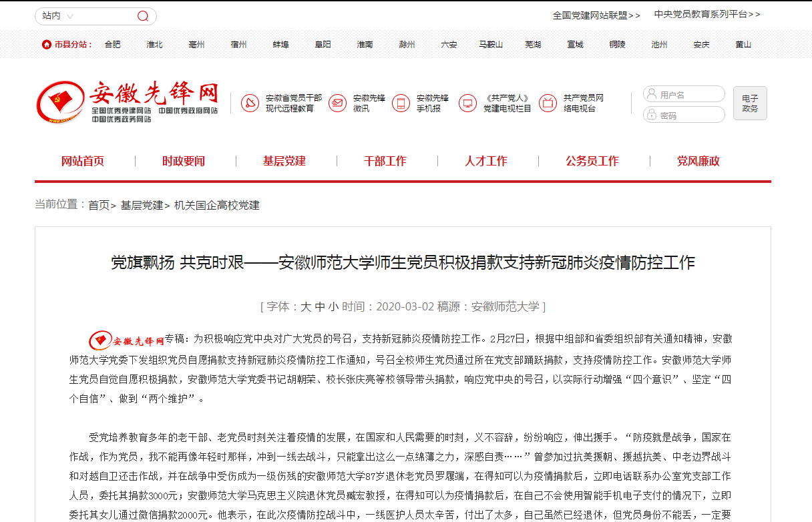
Task: Open the 人才工作 nav item
Action: (x=486, y=161)
